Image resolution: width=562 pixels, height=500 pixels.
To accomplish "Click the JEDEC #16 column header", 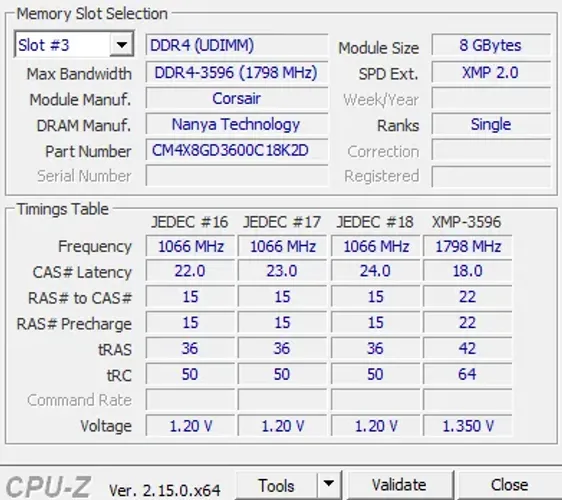I will [190, 222].
